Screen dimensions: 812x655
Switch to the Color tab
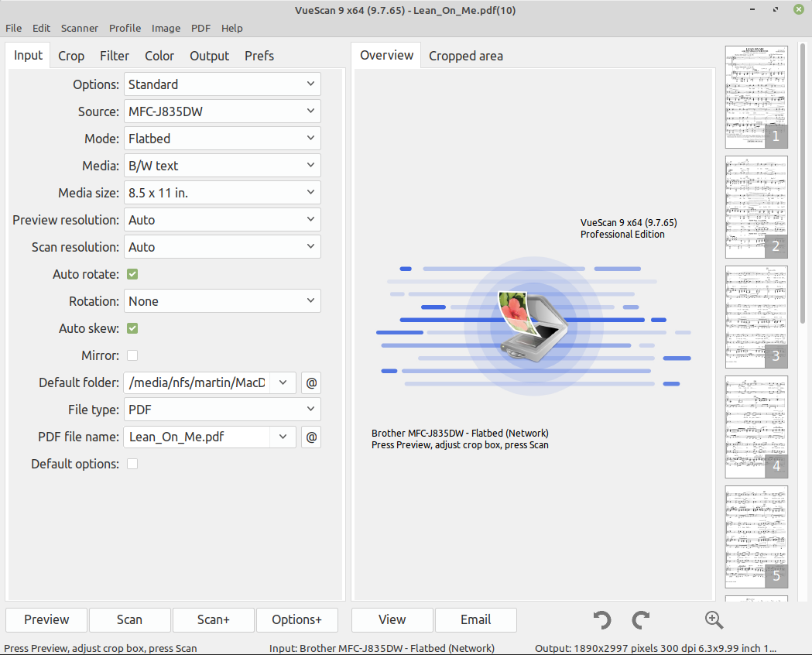(x=159, y=56)
